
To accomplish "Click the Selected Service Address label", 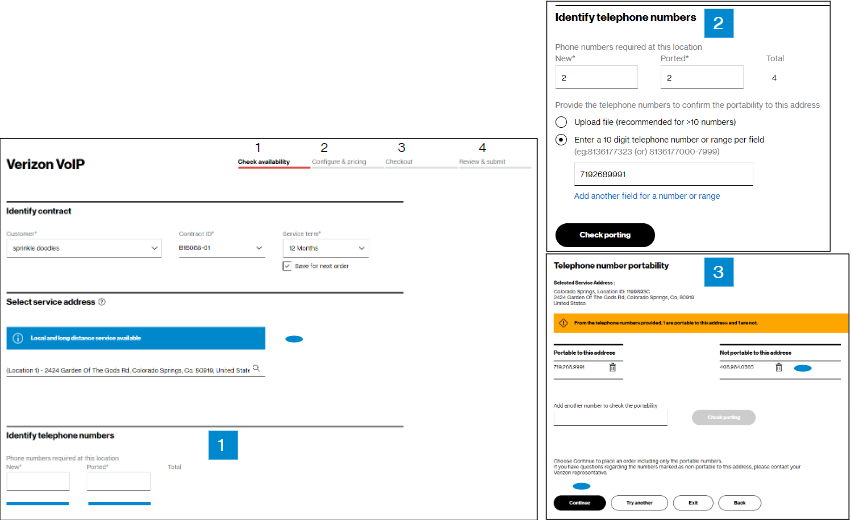I will (x=584, y=283).
